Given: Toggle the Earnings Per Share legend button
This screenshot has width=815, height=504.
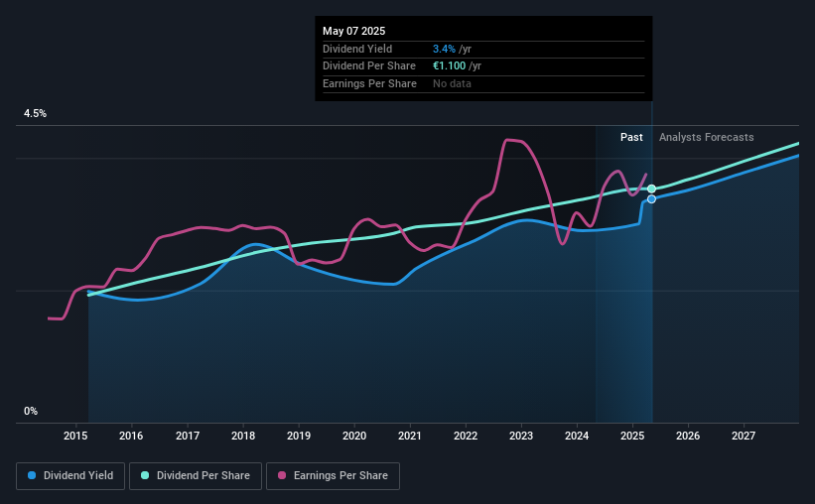Looking at the screenshot, I should click(x=333, y=476).
